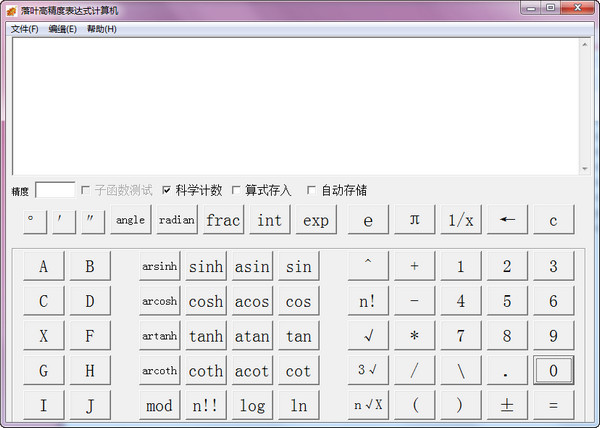Open the 编辑(E) menu

click(62, 29)
